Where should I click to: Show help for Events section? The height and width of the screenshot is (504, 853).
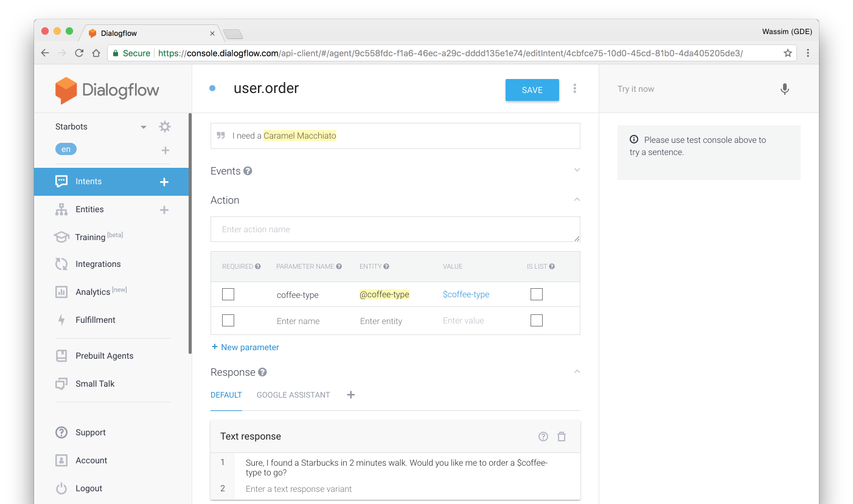pos(248,171)
